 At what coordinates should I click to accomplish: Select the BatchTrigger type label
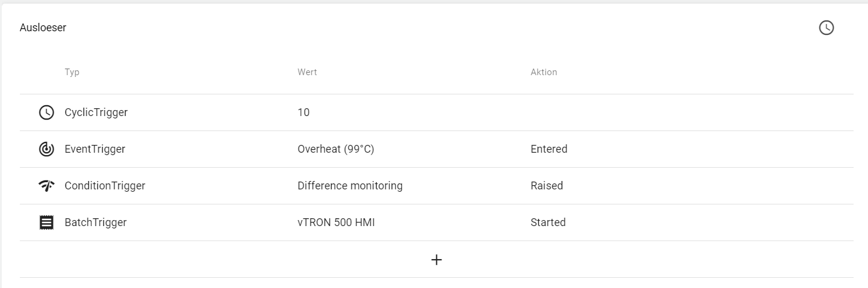coord(96,222)
